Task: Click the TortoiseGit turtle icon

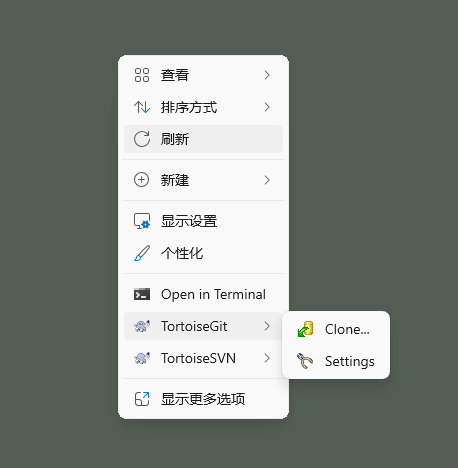Action: click(142, 326)
